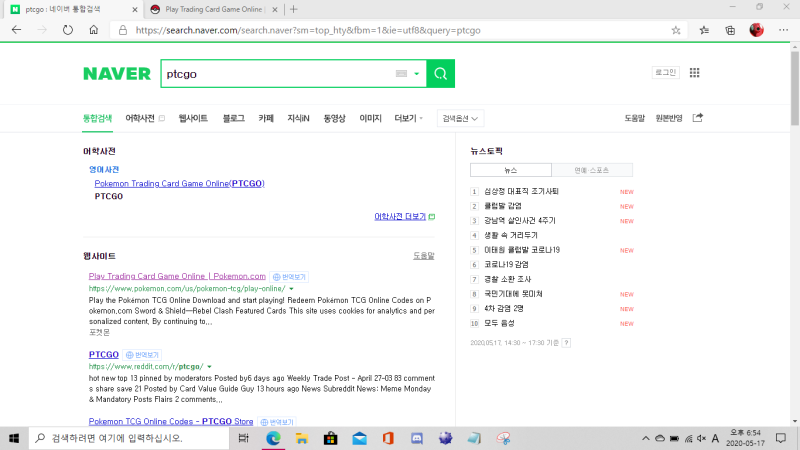Switch news topics to 연예·스포츠

point(592,170)
